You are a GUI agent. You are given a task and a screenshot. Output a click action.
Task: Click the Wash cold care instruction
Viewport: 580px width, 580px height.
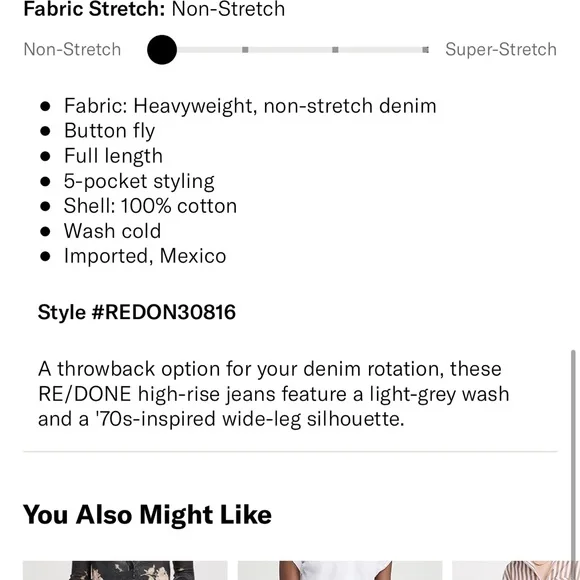[112, 231]
